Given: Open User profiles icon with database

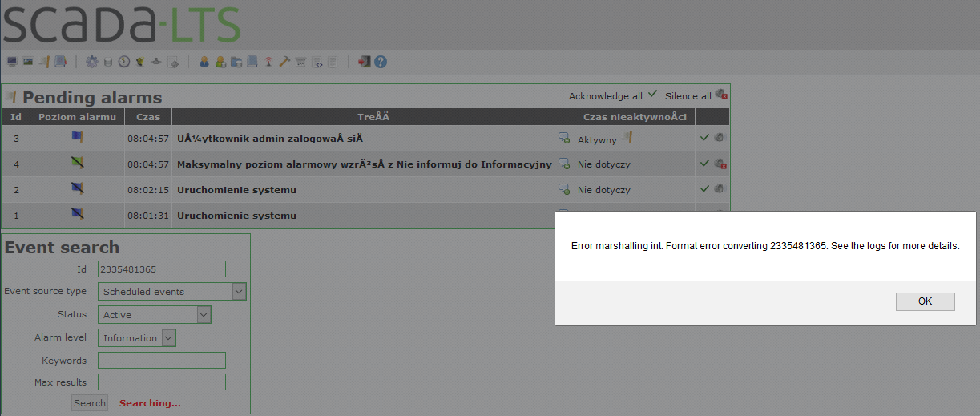Looking at the screenshot, I should tap(220, 62).
